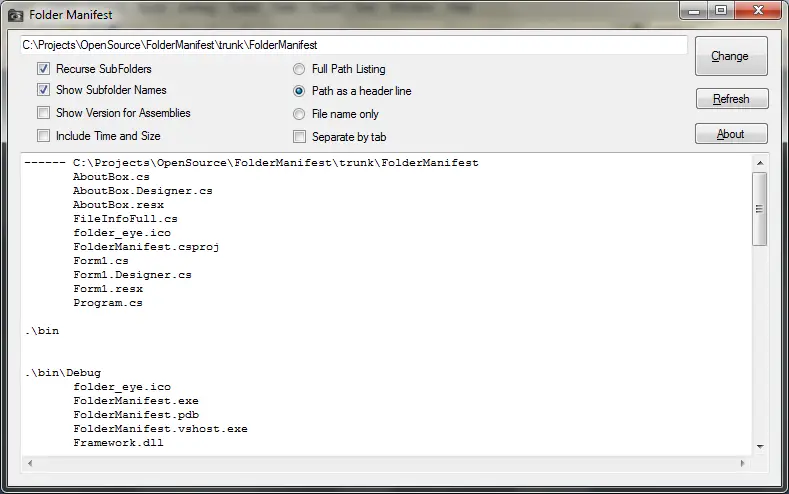Minimize the Folder Manifest window
The height and width of the screenshot is (494, 789).
[694, 11]
